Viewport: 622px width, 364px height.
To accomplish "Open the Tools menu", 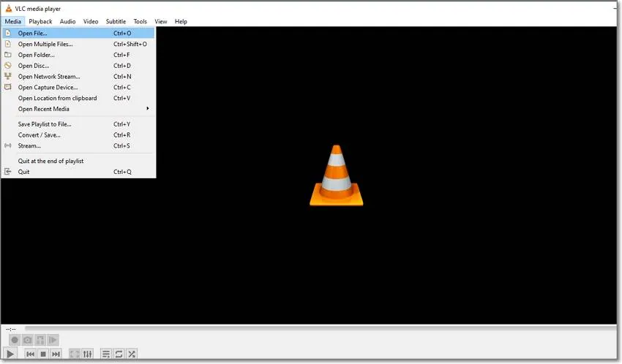I will (140, 21).
